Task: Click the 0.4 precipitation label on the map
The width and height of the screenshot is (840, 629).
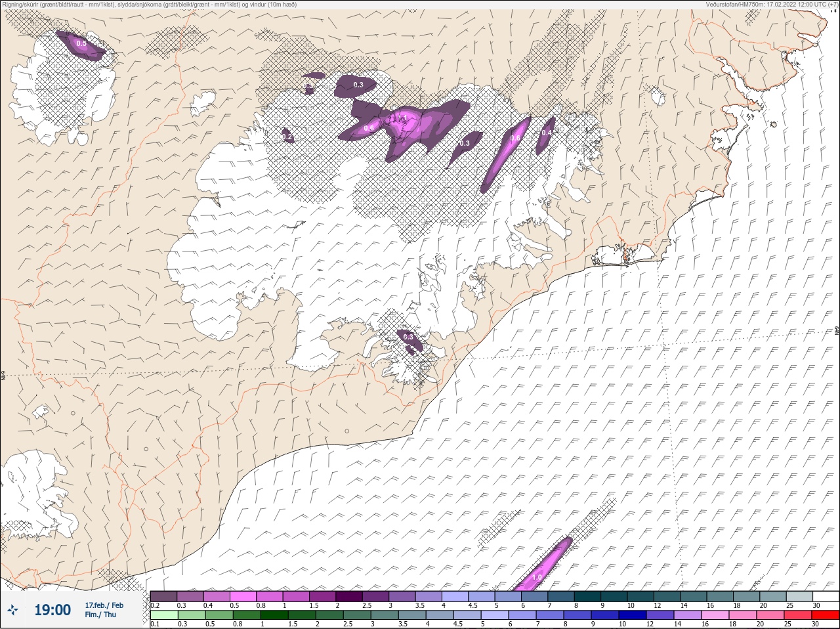Action: coord(546,133)
